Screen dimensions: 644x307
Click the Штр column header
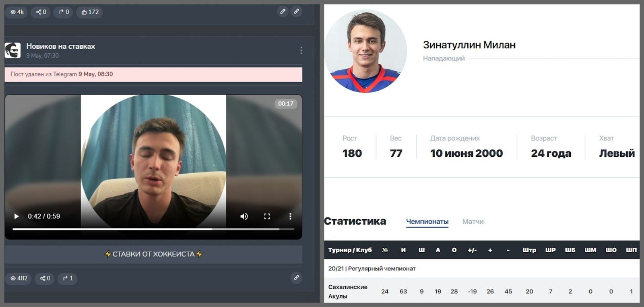pos(529,250)
